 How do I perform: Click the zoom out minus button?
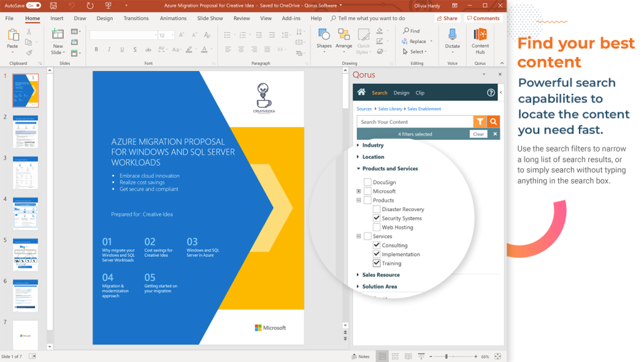coord(431,356)
